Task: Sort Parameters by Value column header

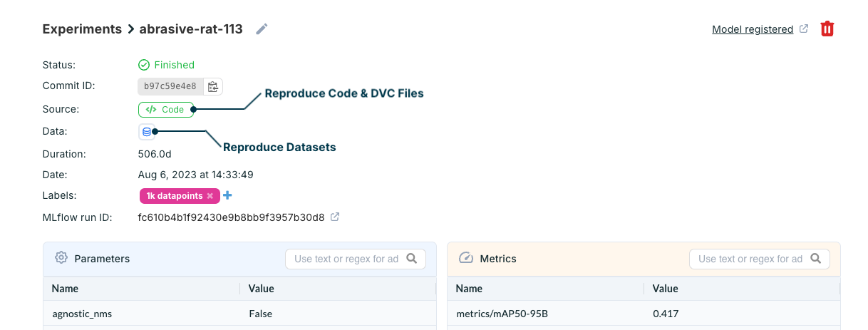Action: click(x=262, y=289)
